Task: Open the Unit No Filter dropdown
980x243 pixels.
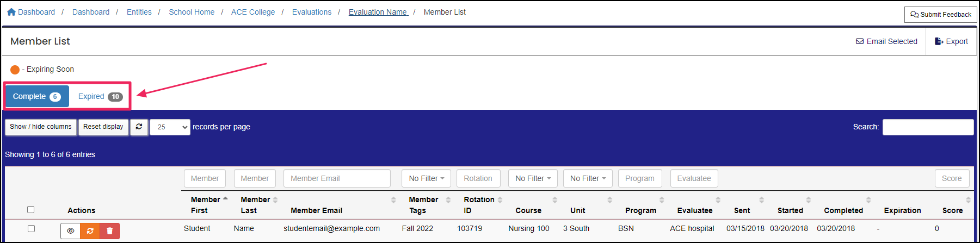Action: pos(588,178)
